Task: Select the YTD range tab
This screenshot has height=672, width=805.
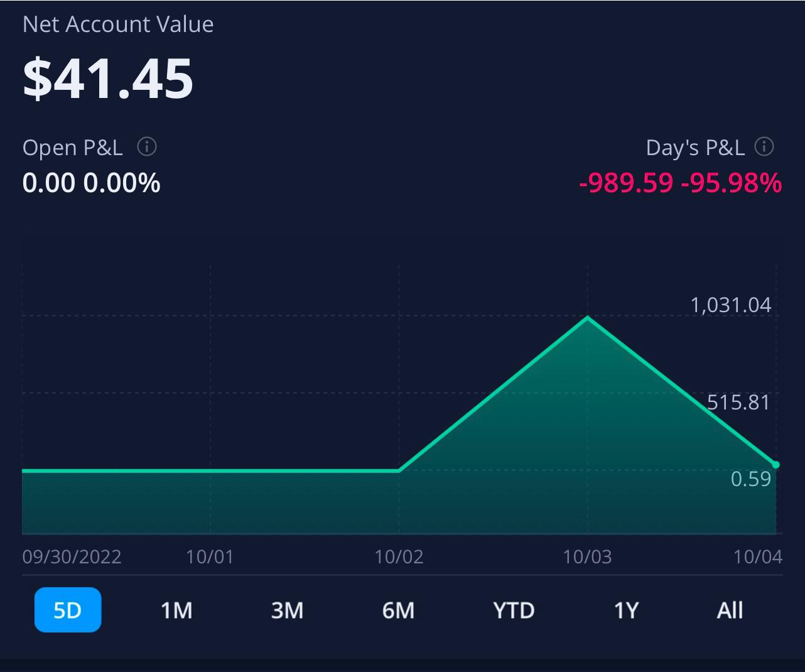Action: (514, 610)
